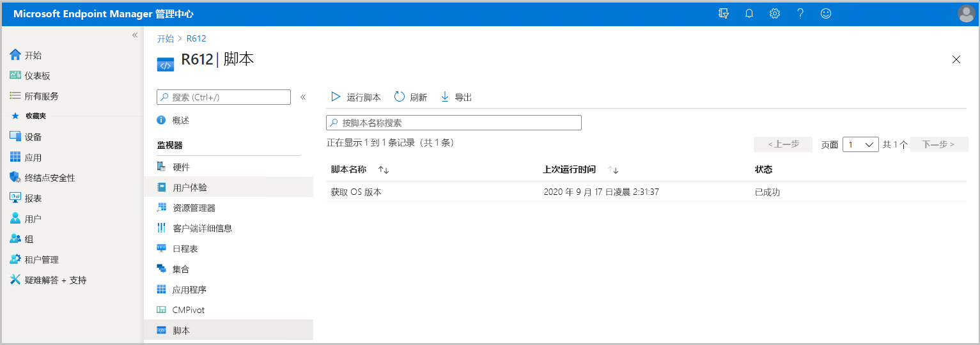Click the 日程表 icon
This screenshot has width=980, height=345.
tap(161, 249)
